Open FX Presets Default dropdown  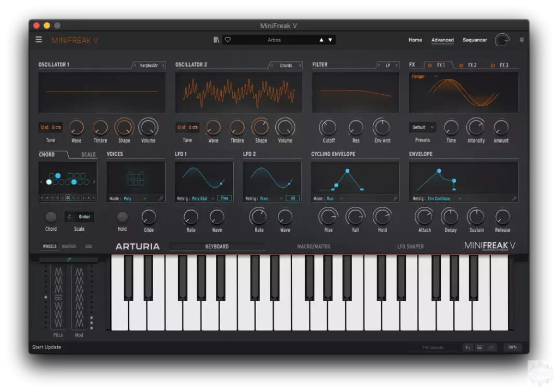click(422, 127)
